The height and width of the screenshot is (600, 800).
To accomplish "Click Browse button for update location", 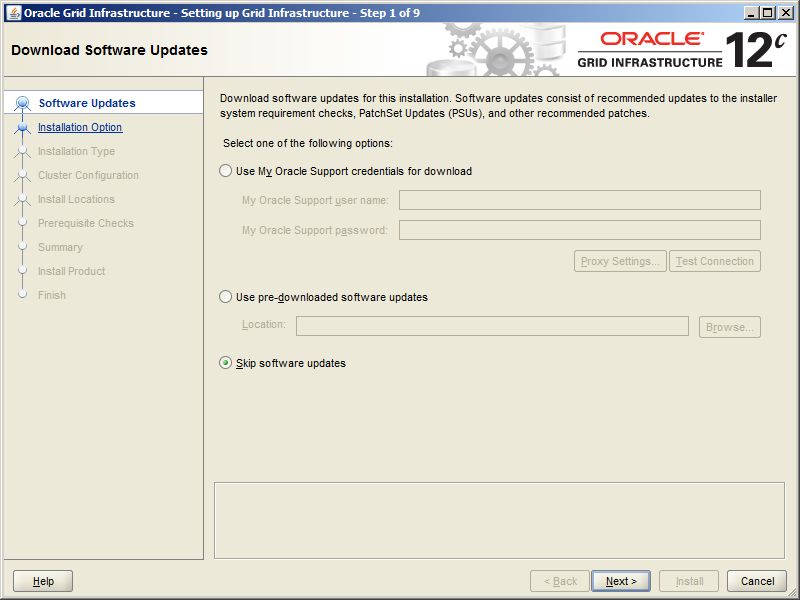I will pyautogui.click(x=730, y=327).
